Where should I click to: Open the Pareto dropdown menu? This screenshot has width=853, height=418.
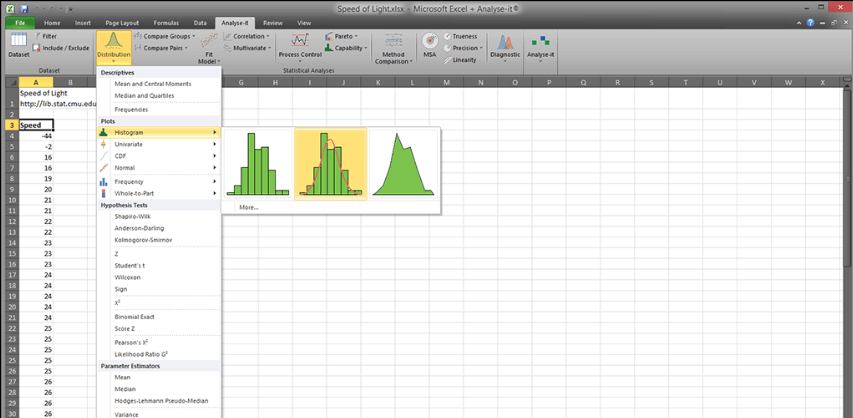click(350, 36)
